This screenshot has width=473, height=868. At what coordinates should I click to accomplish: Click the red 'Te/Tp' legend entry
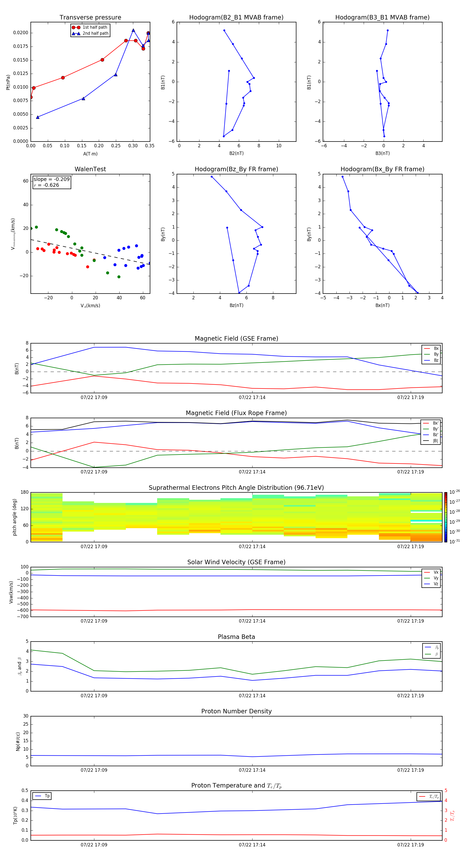(x=429, y=796)
